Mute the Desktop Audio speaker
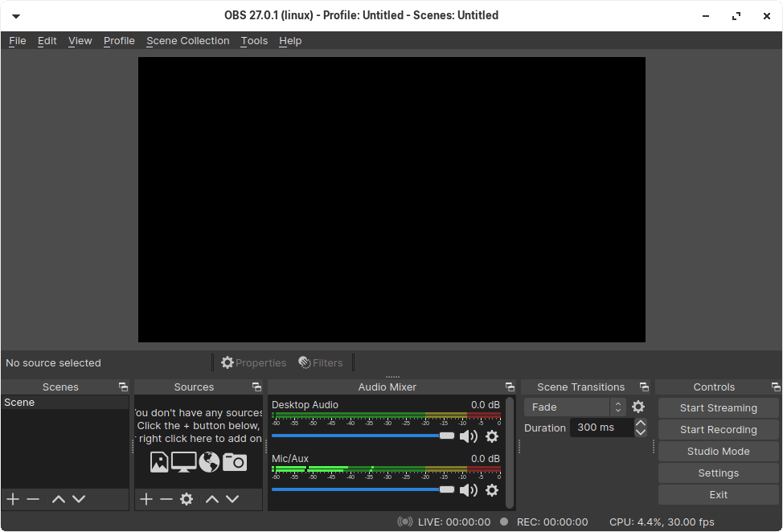783x532 pixels. 469,436
